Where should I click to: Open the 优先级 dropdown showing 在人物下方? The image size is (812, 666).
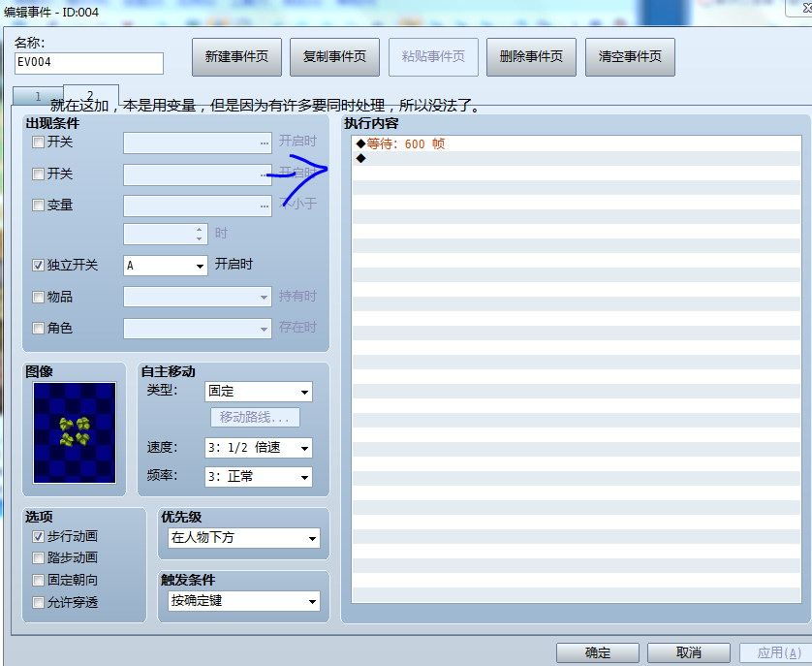click(x=244, y=538)
